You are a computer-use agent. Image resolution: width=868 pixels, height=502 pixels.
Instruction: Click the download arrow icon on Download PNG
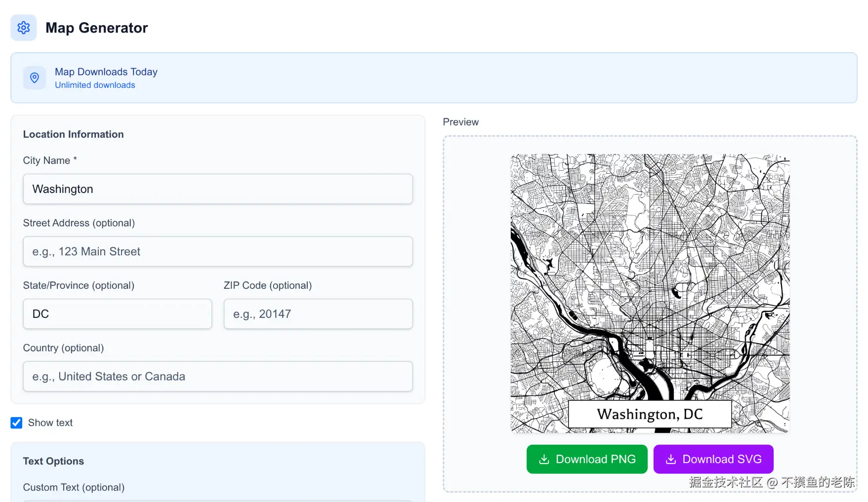point(544,460)
